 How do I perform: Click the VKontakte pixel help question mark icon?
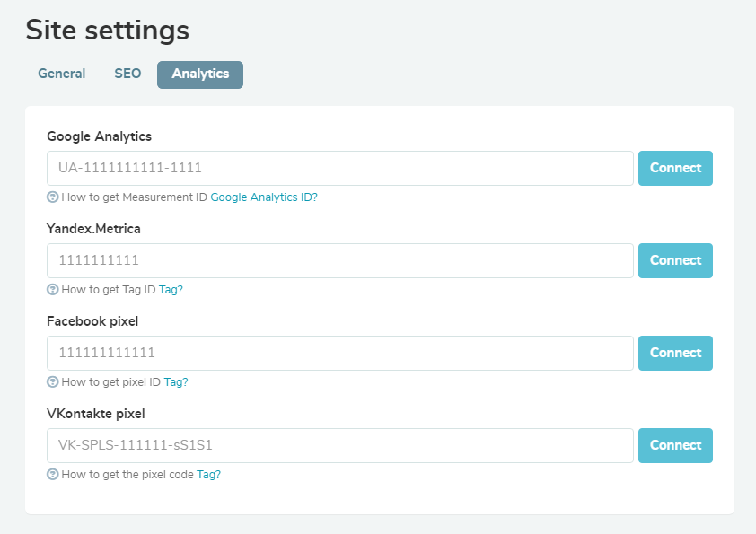pos(52,474)
